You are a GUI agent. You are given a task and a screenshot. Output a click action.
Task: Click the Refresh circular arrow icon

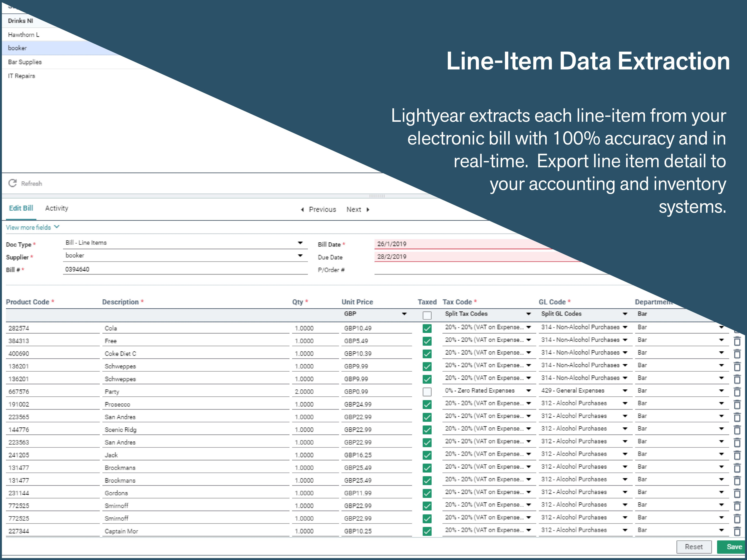pyautogui.click(x=12, y=183)
